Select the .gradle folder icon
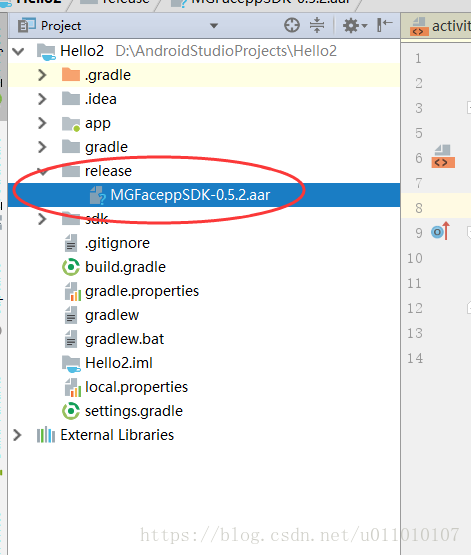 [71, 75]
